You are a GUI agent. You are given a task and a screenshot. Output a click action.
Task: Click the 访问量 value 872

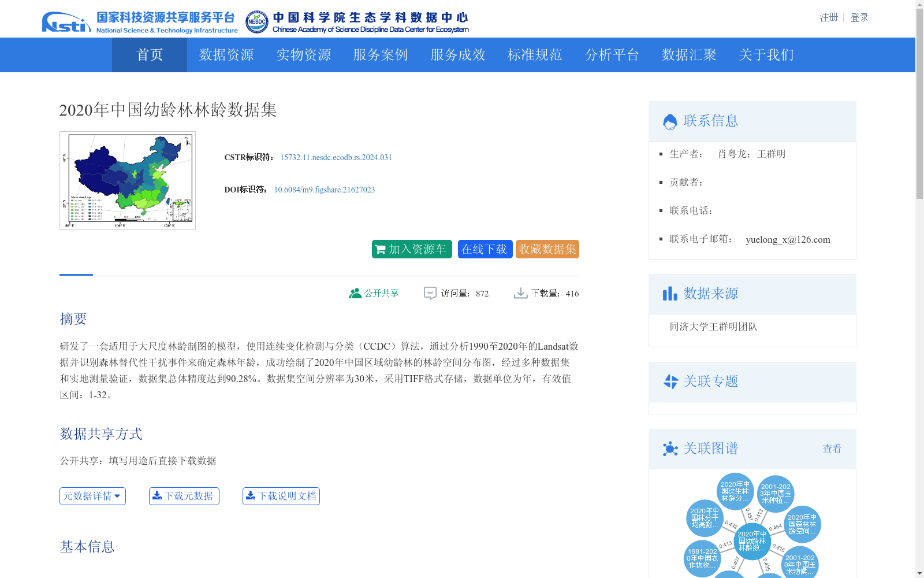(482, 294)
